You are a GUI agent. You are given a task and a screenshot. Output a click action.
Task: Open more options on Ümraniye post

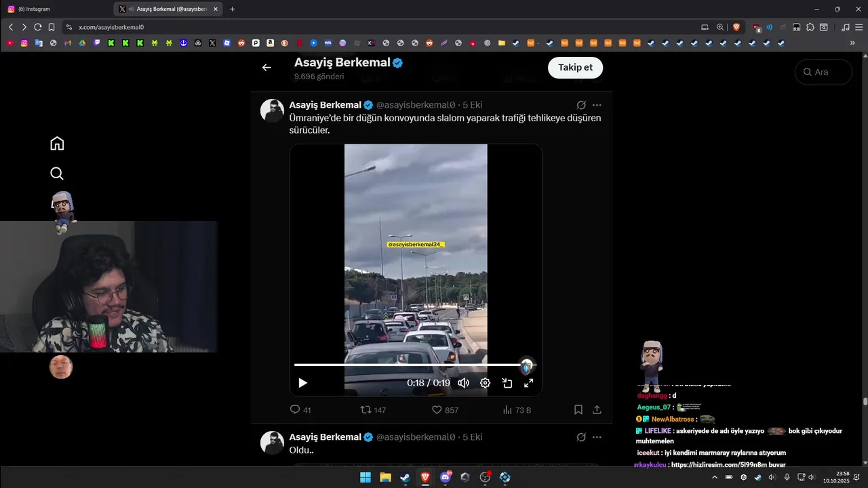click(597, 105)
